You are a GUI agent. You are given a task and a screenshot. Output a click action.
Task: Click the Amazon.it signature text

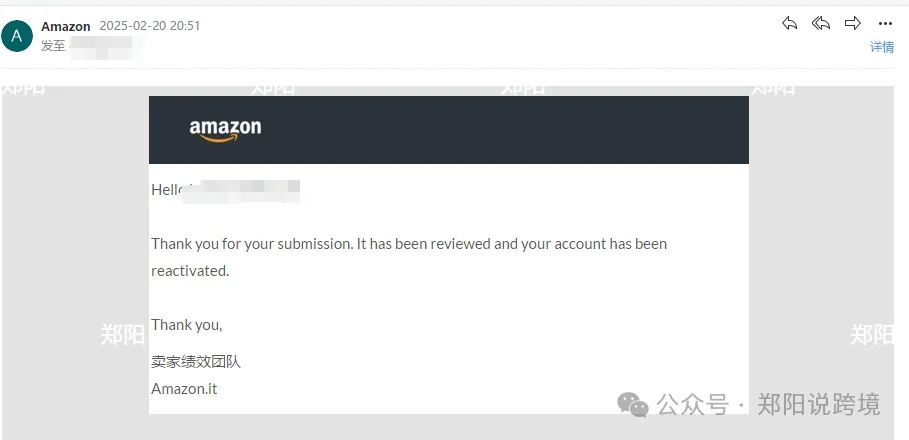click(184, 388)
